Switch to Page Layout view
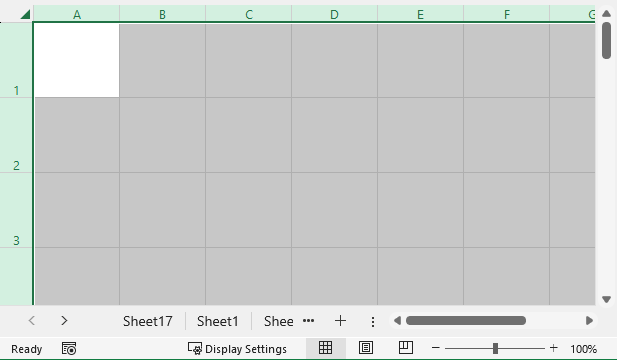Image resolution: width=617 pixels, height=360 pixels. tap(366, 348)
